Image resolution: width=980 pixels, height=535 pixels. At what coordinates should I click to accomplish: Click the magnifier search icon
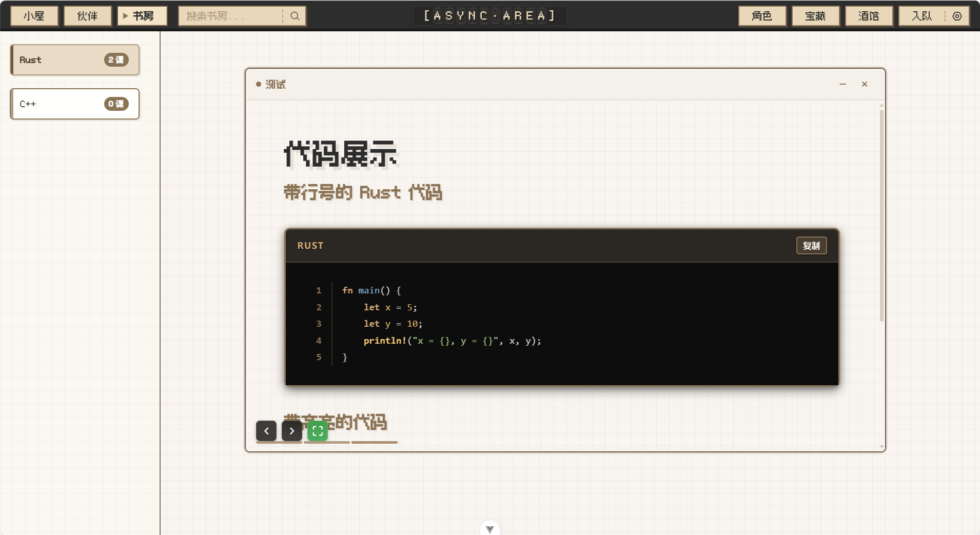pyautogui.click(x=295, y=16)
